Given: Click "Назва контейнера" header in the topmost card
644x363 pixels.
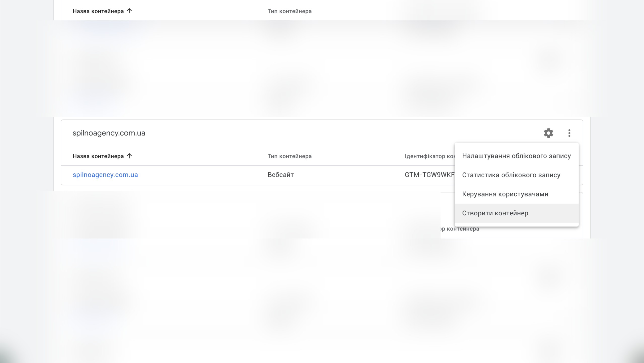Looking at the screenshot, I should pyautogui.click(x=98, y=11).
